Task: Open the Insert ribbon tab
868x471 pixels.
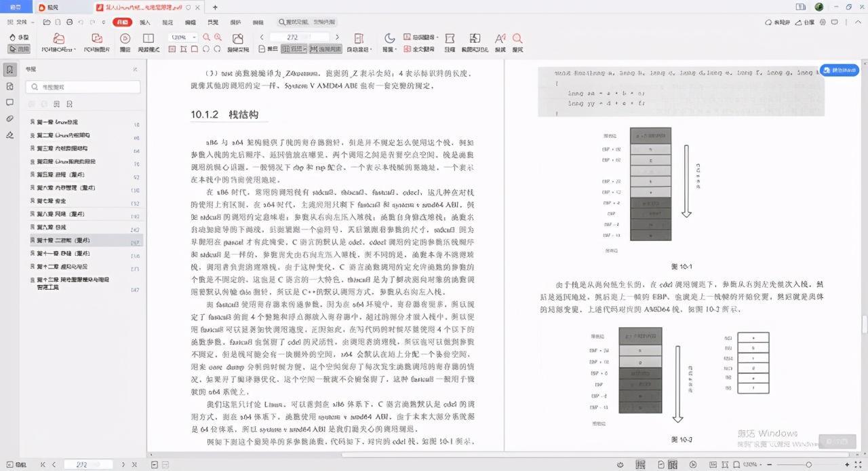Action: (145, 22)
